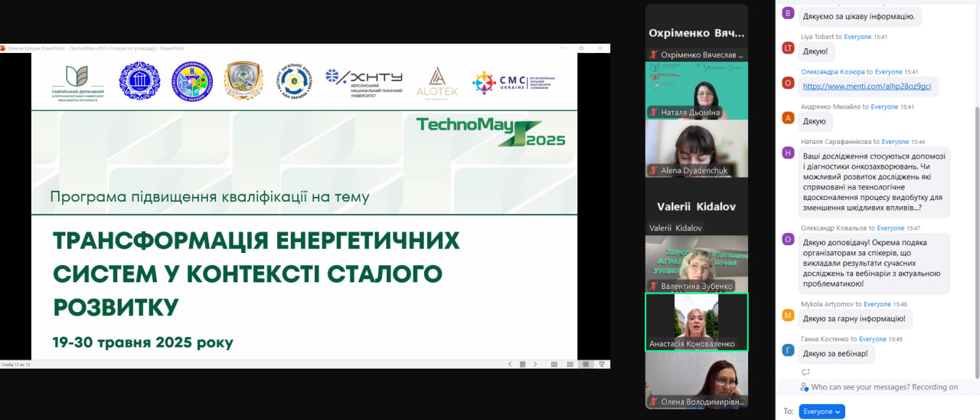Click Олександр Ковальов's 'Дякую доповідачу!' message
Screen dimensions: 980x420
point(874,263)
